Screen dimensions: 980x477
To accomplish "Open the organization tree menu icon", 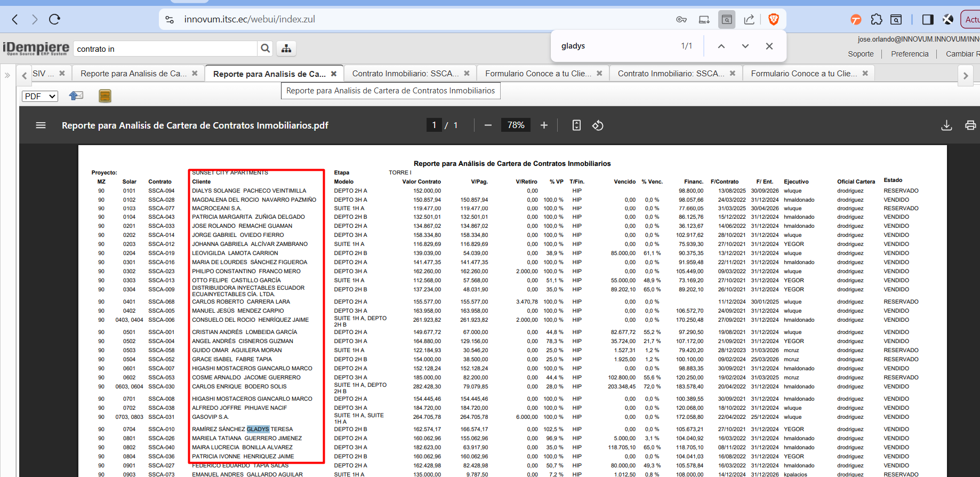I will pos(286,49).
